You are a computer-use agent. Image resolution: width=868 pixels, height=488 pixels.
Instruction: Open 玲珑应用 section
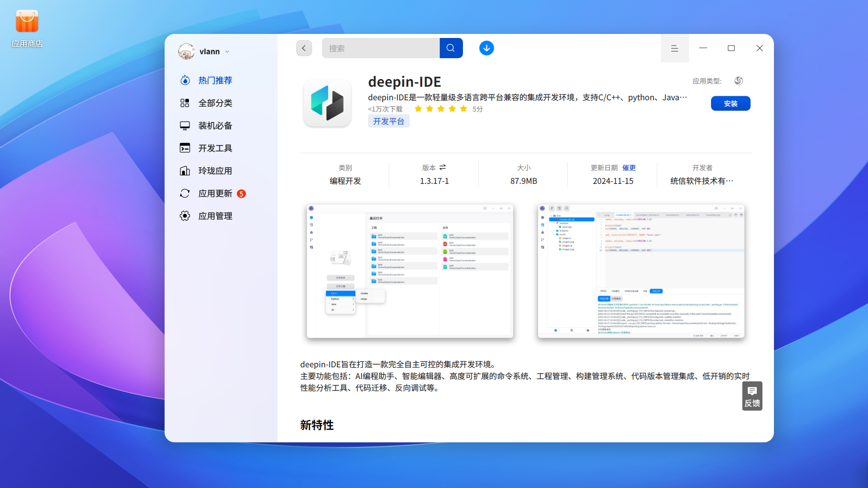[215, 171]
